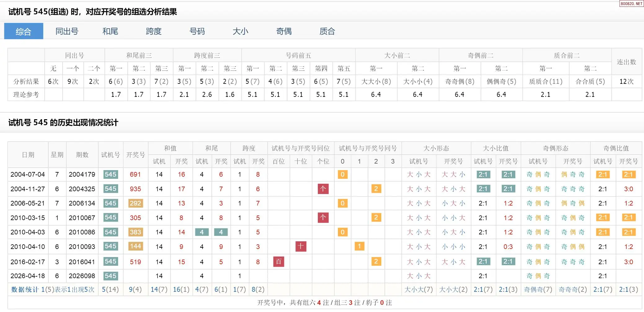
Task: Click the orange 383 draw number badge
Action: point(135,232)
